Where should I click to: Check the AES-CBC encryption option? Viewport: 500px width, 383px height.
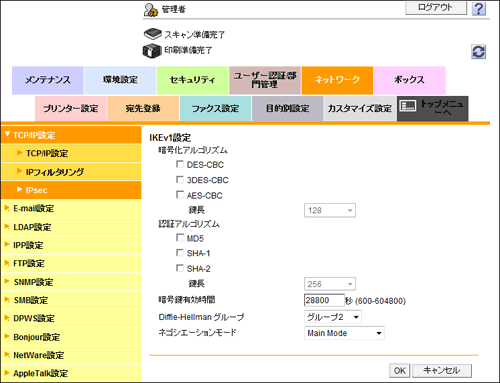click(x=180, y=195)
